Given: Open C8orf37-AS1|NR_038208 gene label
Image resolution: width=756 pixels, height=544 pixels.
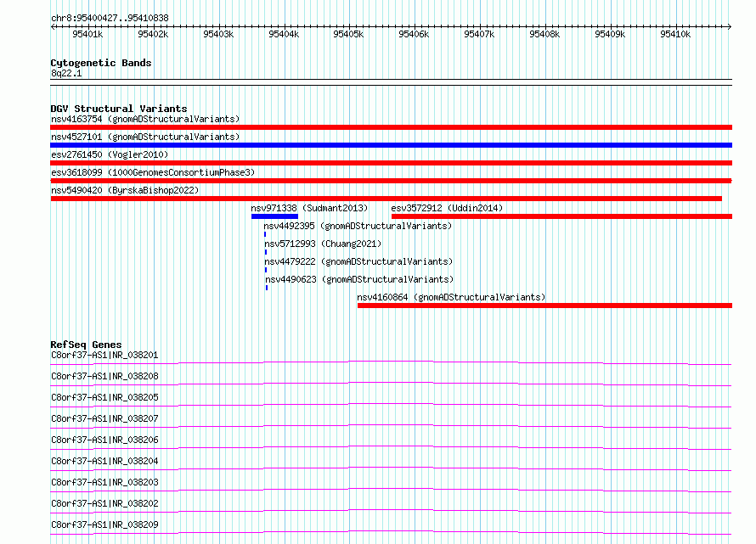Looking at the screenshot, I should tap(104, 376).
